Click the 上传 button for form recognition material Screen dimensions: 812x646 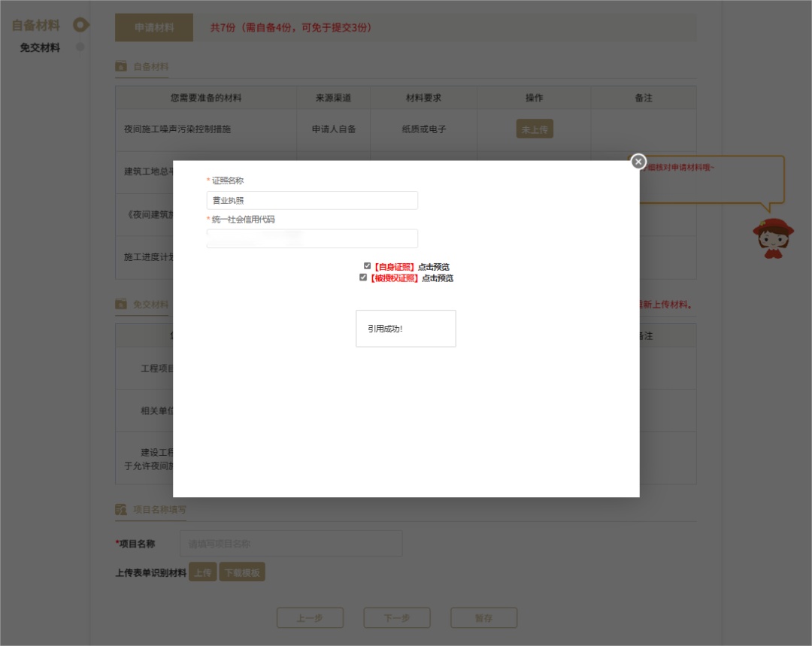click(202, 572)
